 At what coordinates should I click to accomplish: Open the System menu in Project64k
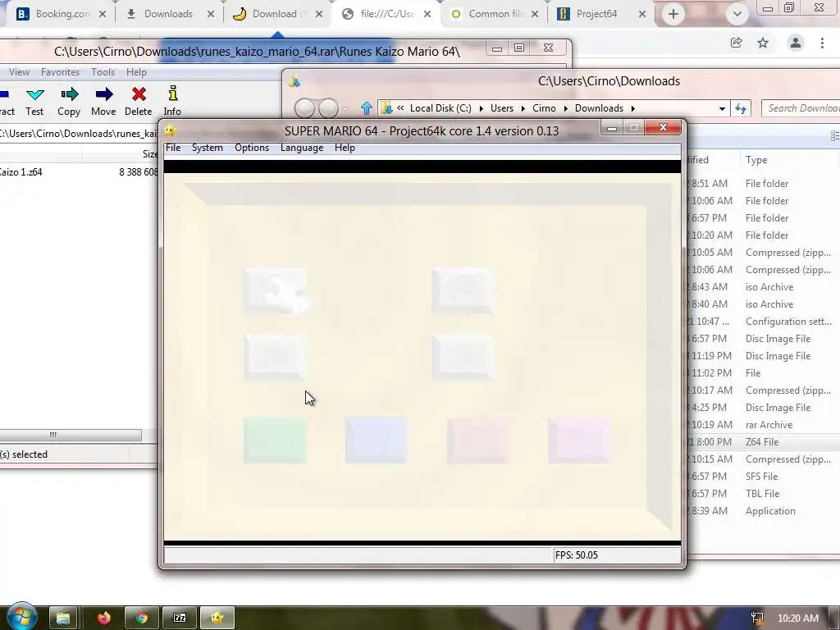click(208, 148)
